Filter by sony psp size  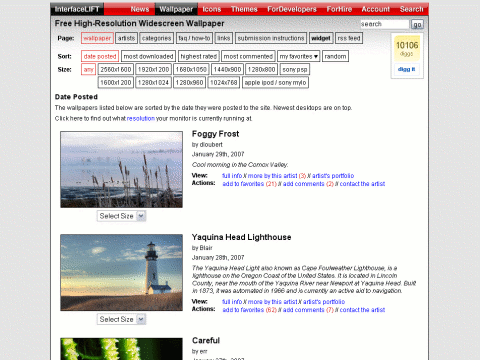pyautogui.click(x=295, y=69)
